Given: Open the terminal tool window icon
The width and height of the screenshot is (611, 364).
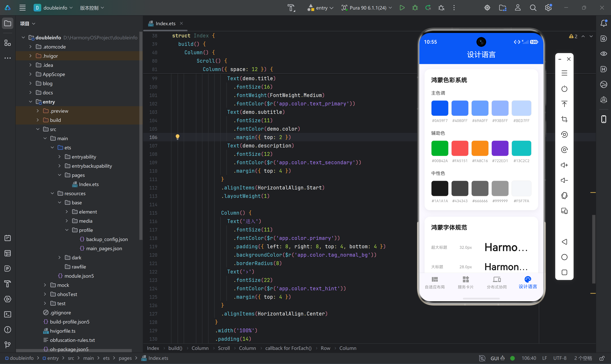Looking at the screenshot, I should (x=8, y=314).
